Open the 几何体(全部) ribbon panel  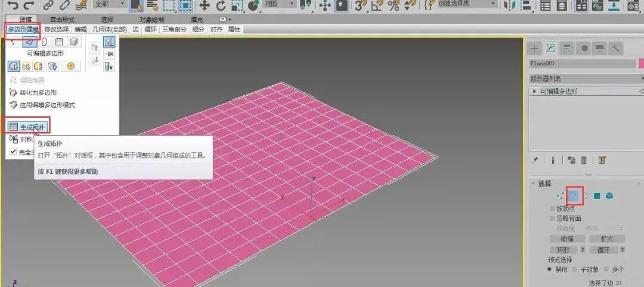click(109, 30)
